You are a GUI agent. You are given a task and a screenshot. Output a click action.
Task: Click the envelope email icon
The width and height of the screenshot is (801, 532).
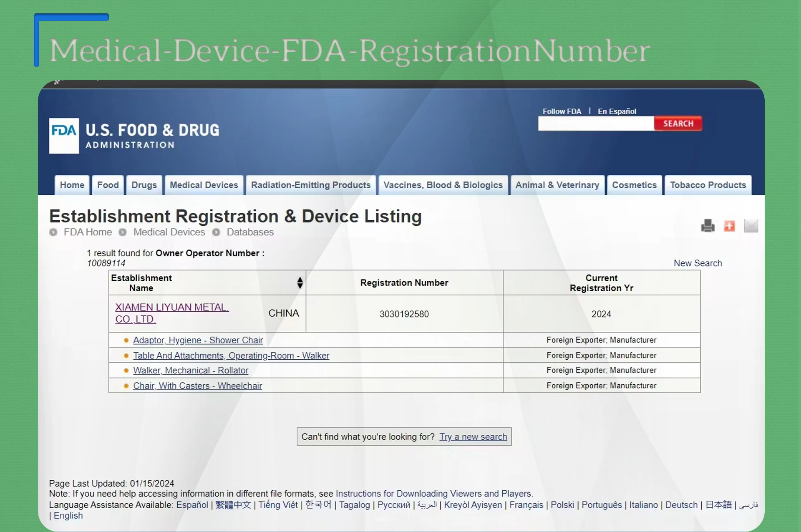click(x=751, y=226)
